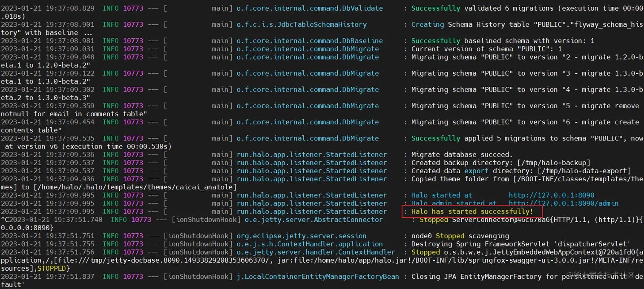Click path '/home/halo/.halo/templates/themes/caicai_anatole'
644x289 pixels.
click(134, 187)
